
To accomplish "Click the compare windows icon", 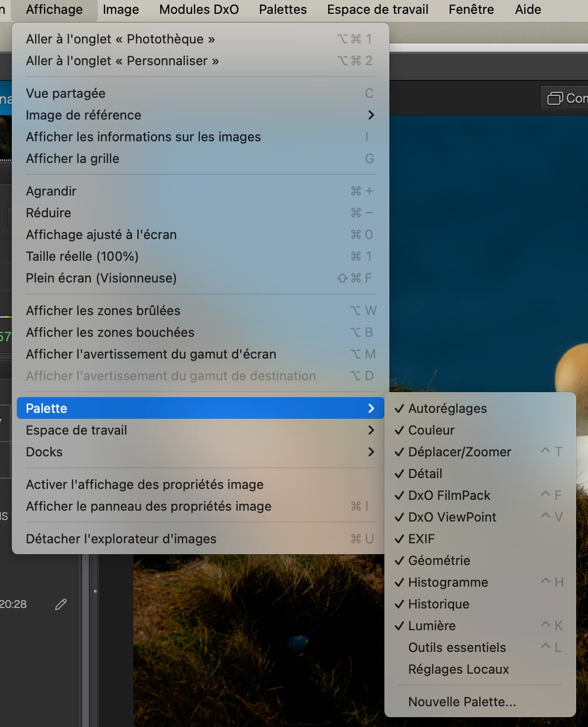I will point(555,98).
